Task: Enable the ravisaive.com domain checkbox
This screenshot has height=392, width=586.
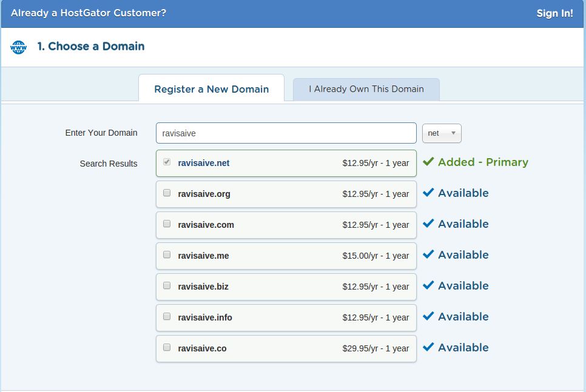Action: tap(167, 224)
